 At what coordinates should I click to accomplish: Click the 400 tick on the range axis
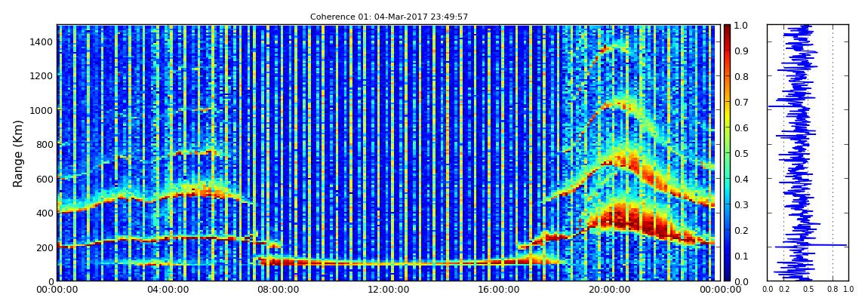click(43, 213)
